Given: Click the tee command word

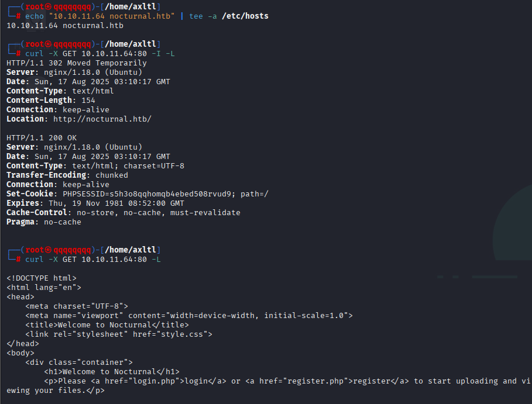Looking at the screenshot, I should pos(196,16).
